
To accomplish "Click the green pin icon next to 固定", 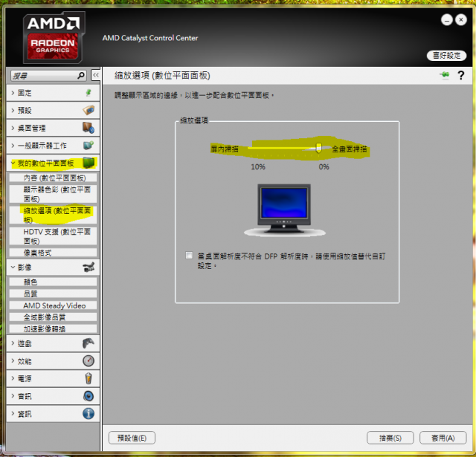I will pyautogui.click(x=89, y=92).
